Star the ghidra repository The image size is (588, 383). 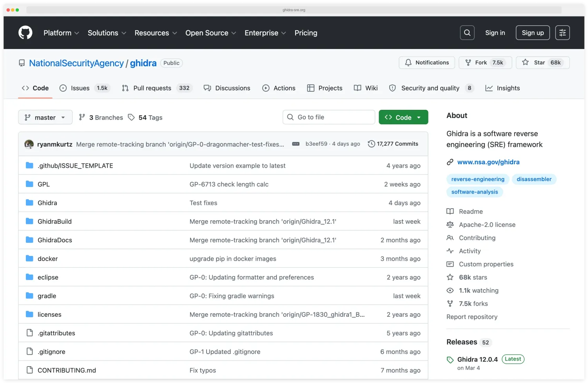[543, 63]
